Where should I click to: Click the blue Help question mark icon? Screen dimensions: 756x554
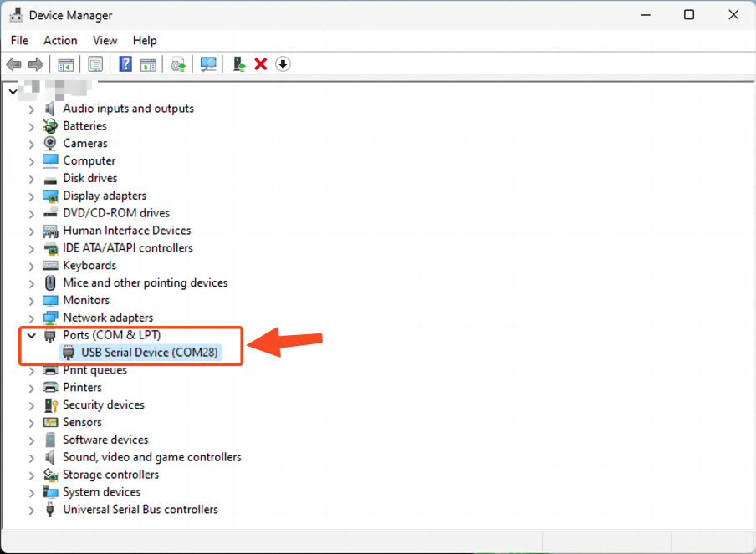(125, 64)
